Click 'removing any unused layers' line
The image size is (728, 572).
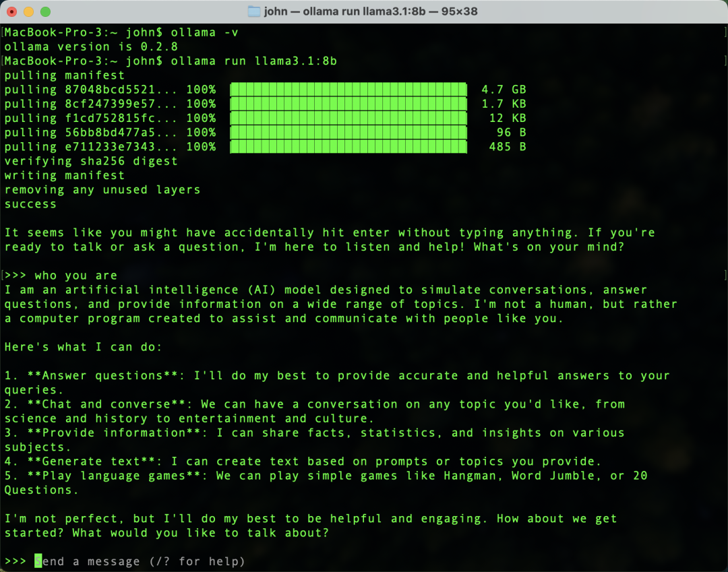[102, 190]
